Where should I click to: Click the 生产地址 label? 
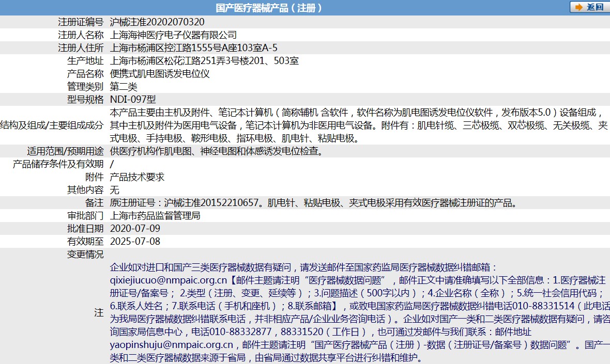click(86, 60)
